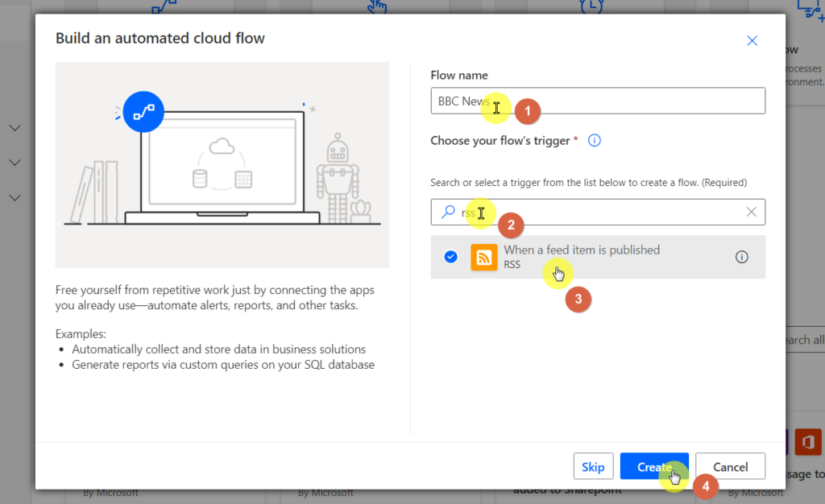825x504 pixels.
Task: Show info for the RSS feed trigger
Action: pos(741,257)
